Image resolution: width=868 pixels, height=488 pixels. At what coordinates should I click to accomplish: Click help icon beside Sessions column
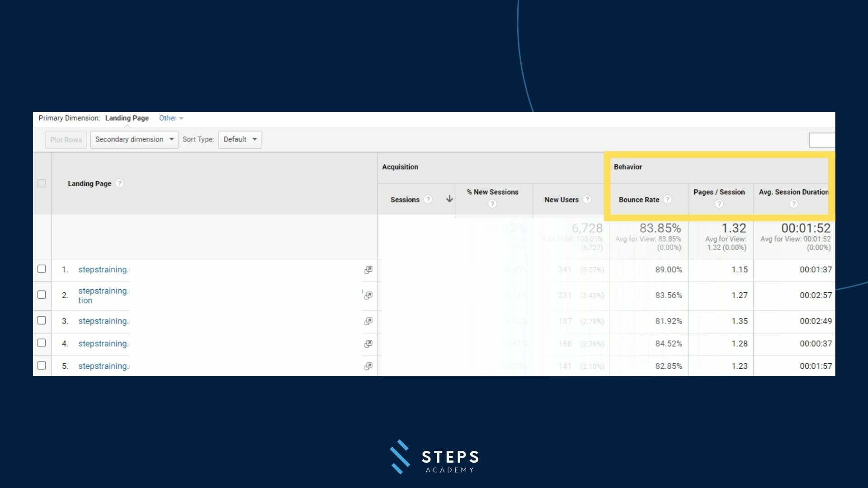428,200
